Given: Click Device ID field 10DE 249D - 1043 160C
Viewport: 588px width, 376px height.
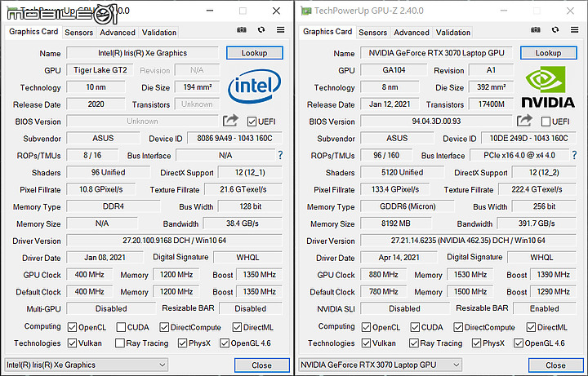Looking at the screenshot, I should pos(528,138).
